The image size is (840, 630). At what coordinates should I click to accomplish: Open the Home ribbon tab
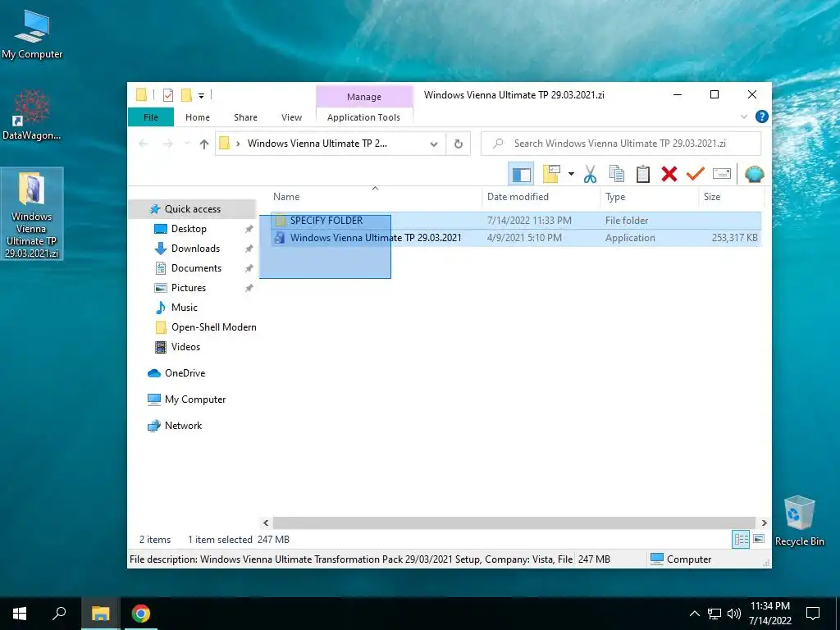click(x=198, y=117)
